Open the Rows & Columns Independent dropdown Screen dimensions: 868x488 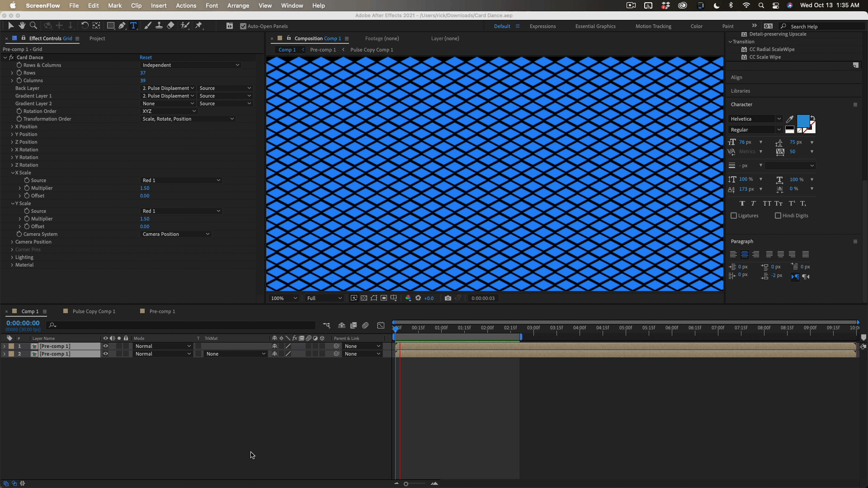(x=190, y=65)
